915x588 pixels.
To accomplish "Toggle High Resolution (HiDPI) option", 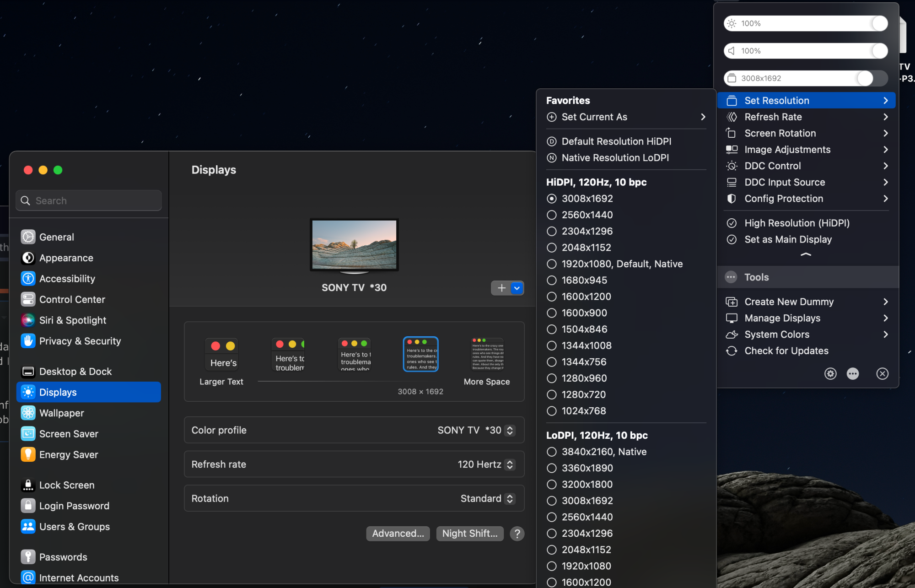I will [x=797, y=223].
